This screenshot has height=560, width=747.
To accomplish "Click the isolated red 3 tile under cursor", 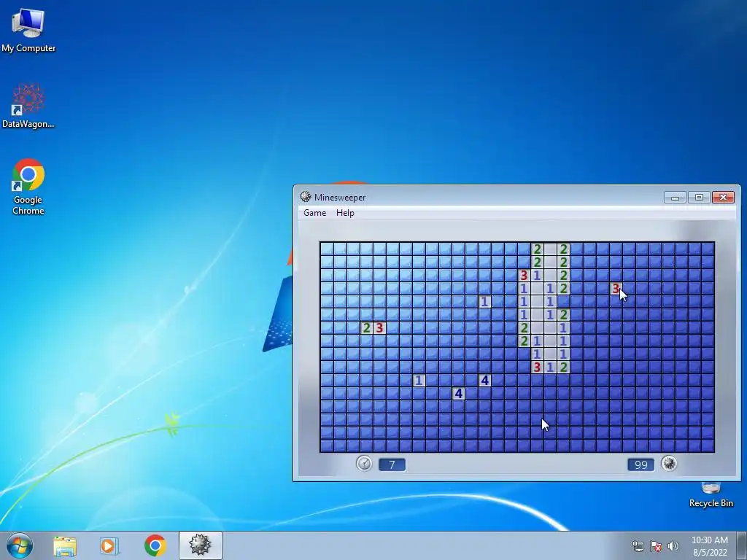I will tap(616, 289).
